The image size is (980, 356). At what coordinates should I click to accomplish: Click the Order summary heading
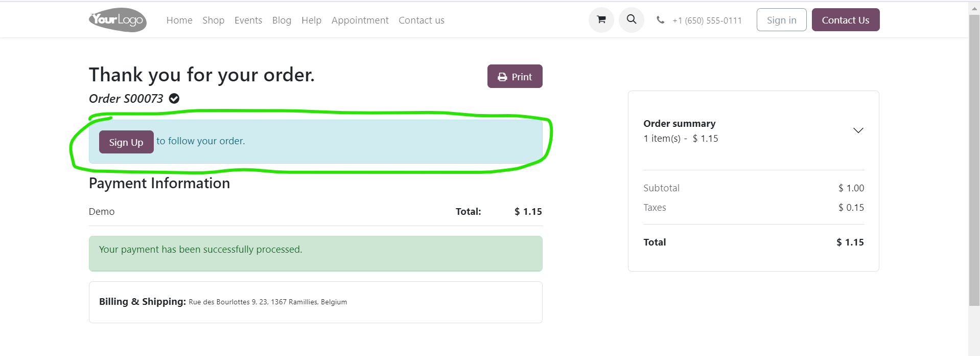click(x=679, y=124)
